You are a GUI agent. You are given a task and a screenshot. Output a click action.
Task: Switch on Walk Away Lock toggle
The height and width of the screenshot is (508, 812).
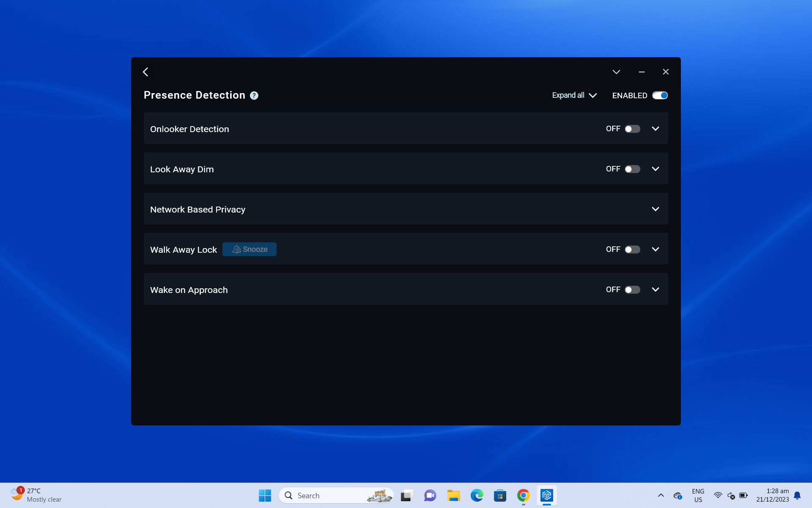point(632,249)
